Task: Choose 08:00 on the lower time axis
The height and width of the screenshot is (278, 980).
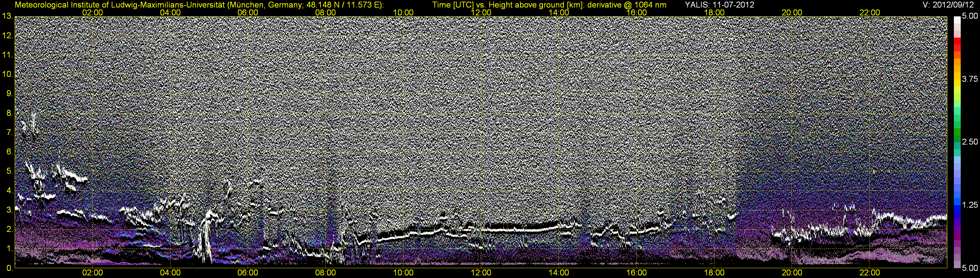Action: click(x=326, y=273)
